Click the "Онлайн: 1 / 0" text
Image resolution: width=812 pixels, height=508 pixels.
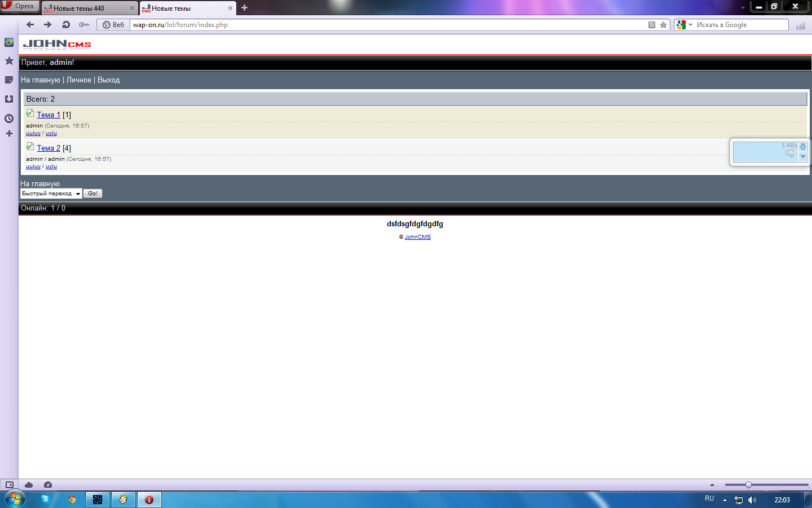click(43, 208)
